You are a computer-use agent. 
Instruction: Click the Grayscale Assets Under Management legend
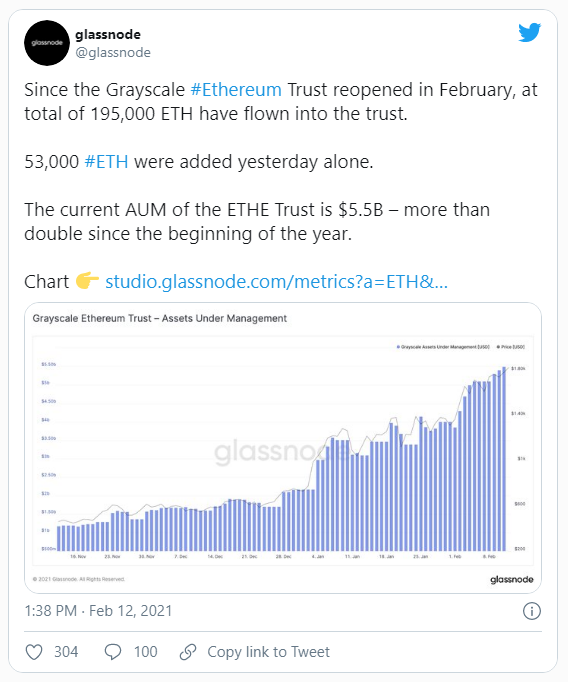[443, 347]
